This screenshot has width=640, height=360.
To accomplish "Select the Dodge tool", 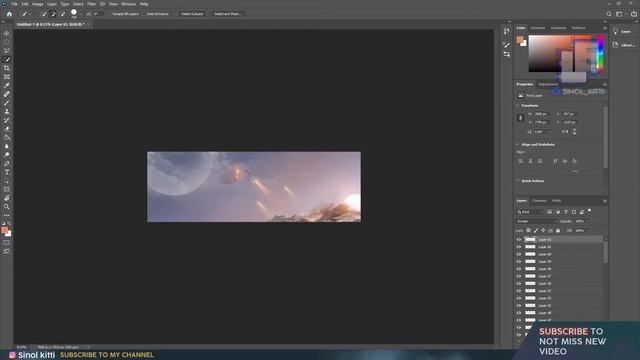I will click(7, 155).
